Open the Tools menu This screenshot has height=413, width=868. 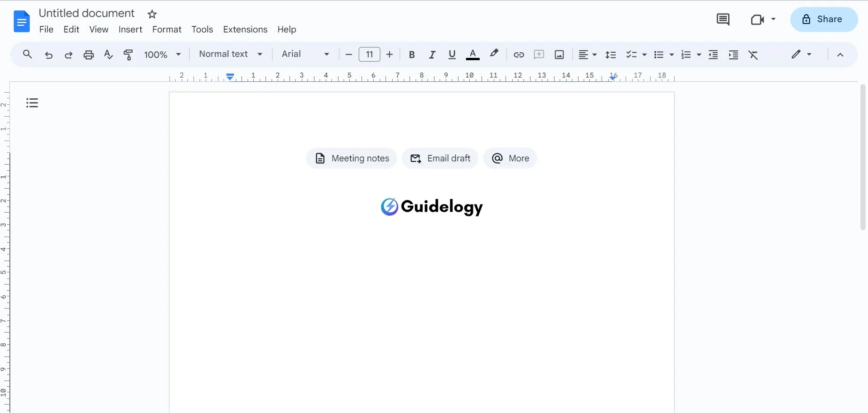[202, 29]
